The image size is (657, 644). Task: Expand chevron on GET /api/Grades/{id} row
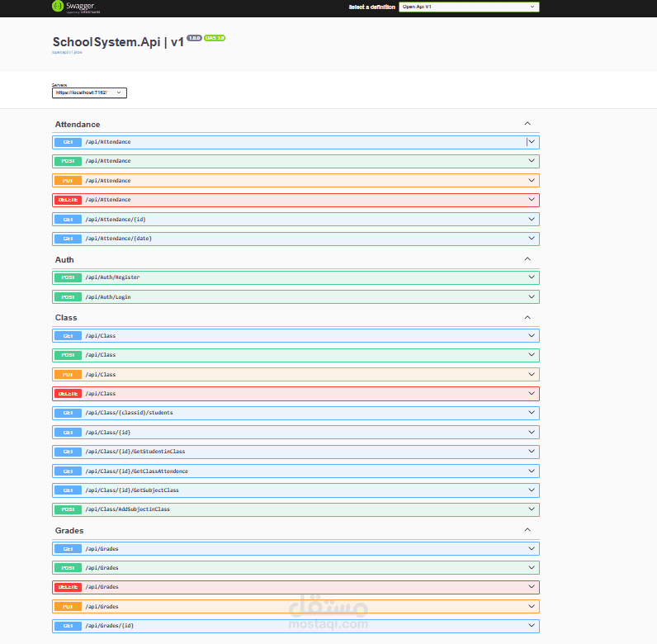tap(532, 625)
